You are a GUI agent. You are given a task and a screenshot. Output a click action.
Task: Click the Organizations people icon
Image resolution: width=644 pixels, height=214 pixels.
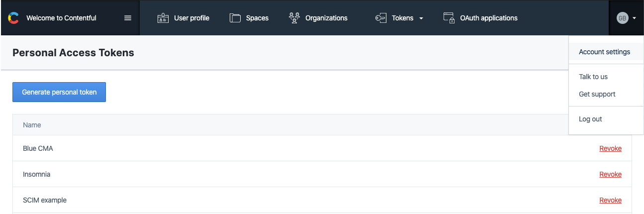[x=294, y=18]
